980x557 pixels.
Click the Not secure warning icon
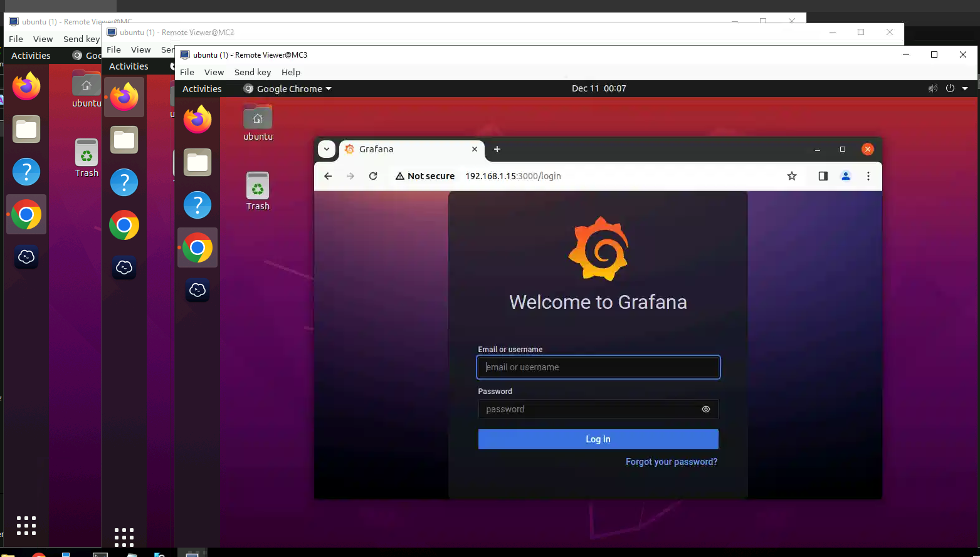(400, 176)
